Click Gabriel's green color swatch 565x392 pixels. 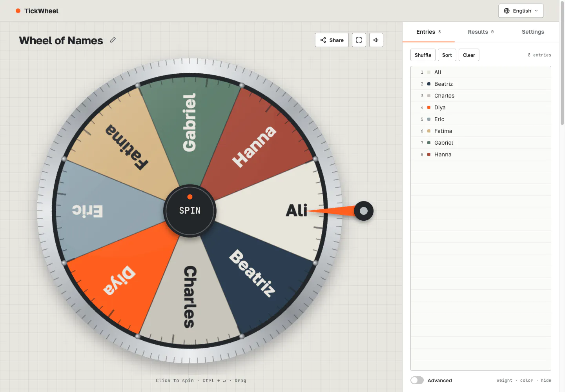coord(429,143)
